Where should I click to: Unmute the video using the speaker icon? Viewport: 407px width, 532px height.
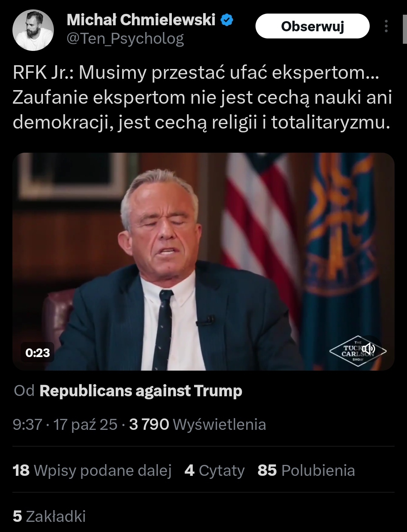[369, 348]
